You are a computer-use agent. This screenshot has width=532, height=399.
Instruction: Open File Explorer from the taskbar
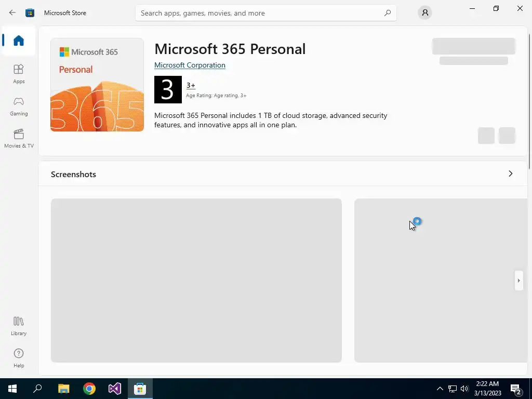(63, 389)
